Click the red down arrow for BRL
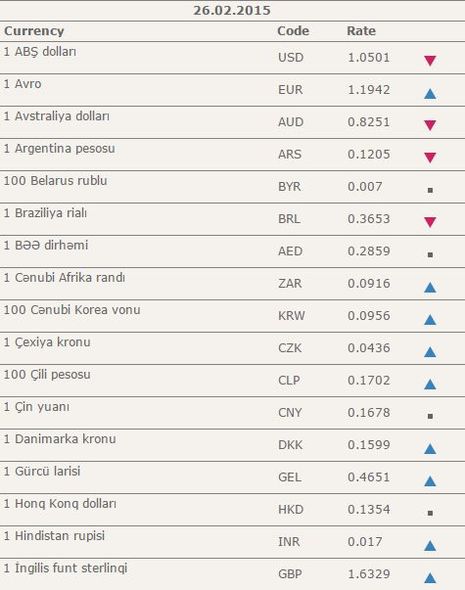 (x=430, y=222)
